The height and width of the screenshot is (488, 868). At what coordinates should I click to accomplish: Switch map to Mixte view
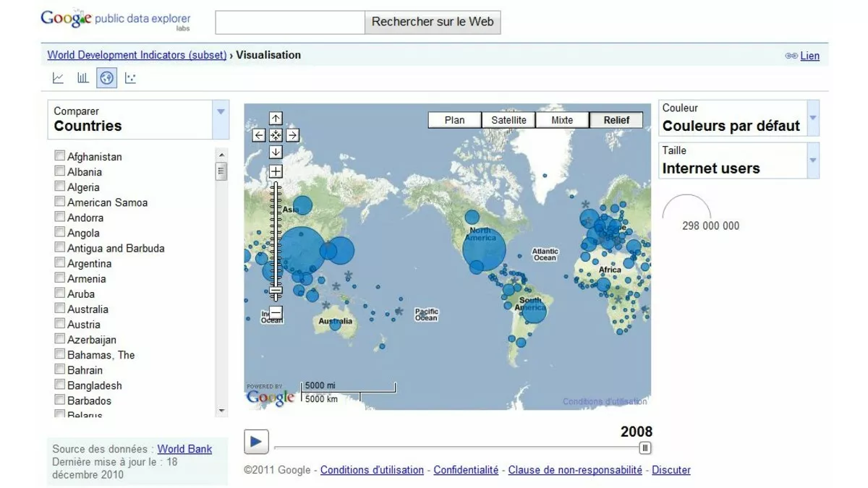[562, 120]
